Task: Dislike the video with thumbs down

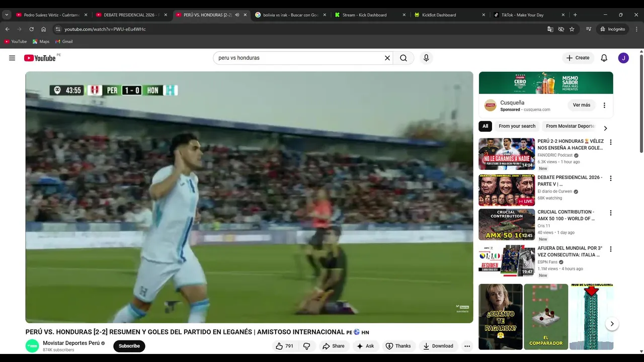Action: (x=306, y=346)
